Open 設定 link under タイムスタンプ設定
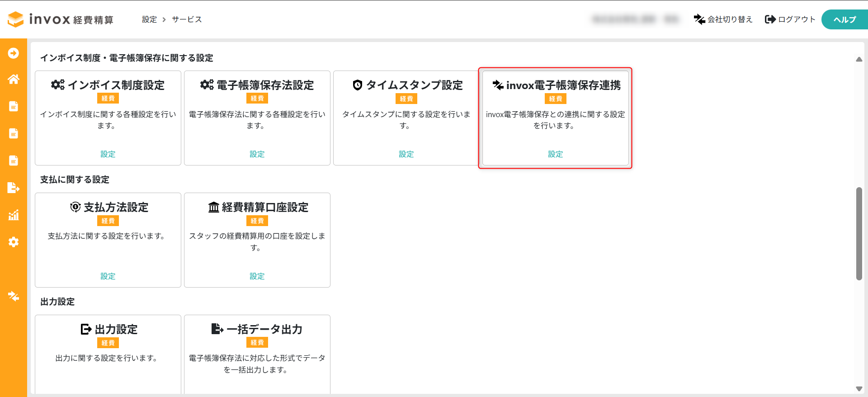The height and width of the screenshot is (397, 868). coord(406,154)
